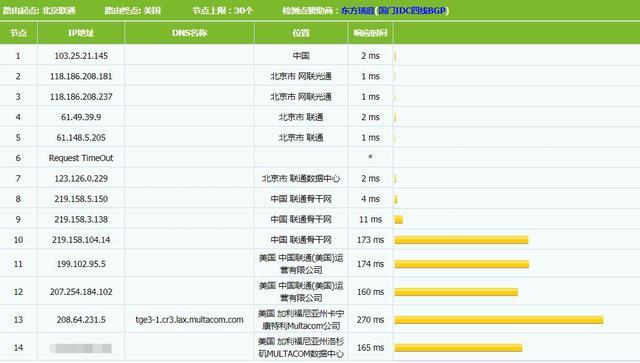640x363 pixels.
Task: Select IP address 118.186.208.181
Action: pos(81,76)
